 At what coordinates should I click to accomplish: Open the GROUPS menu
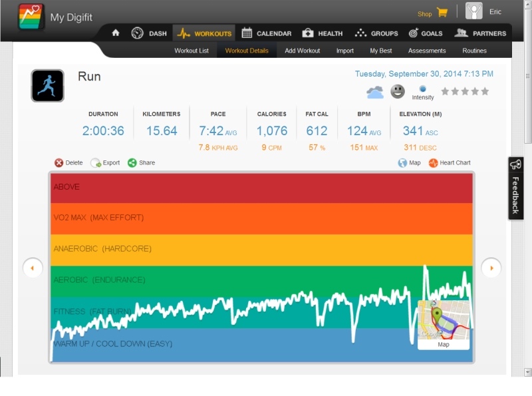coord(376,33)
